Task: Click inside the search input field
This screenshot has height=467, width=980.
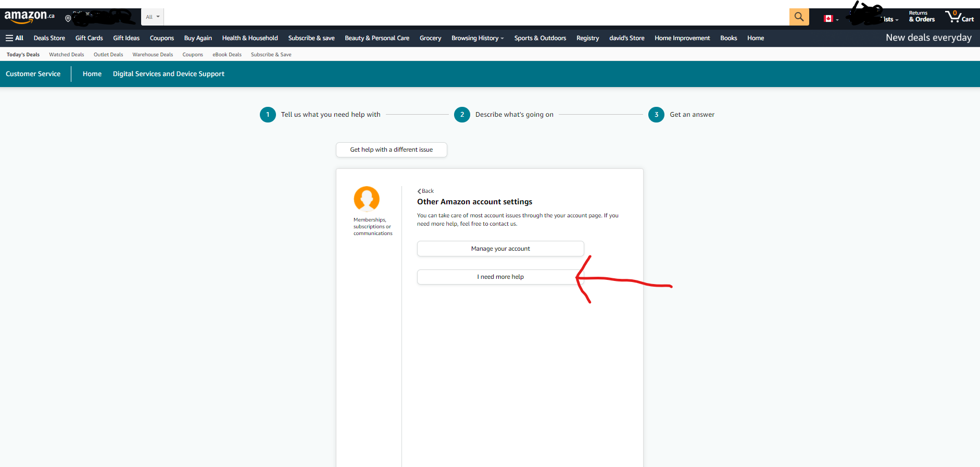Action: [x=476, y=17]
